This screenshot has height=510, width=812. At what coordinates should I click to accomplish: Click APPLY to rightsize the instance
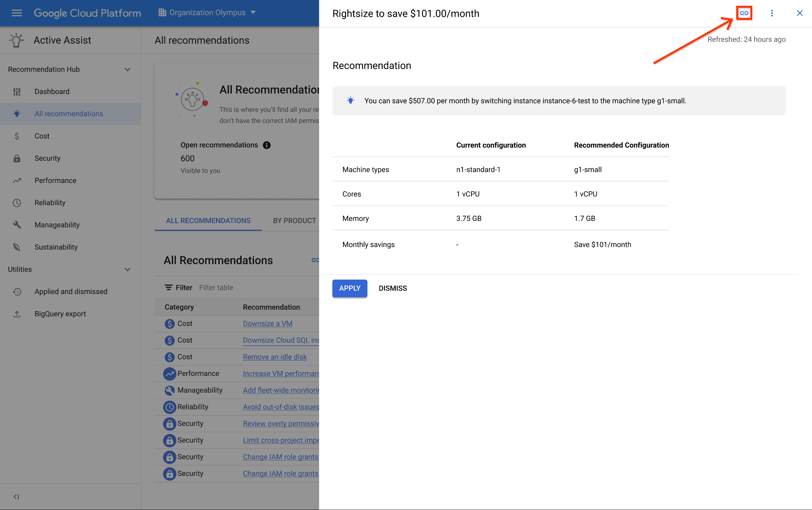349,288
